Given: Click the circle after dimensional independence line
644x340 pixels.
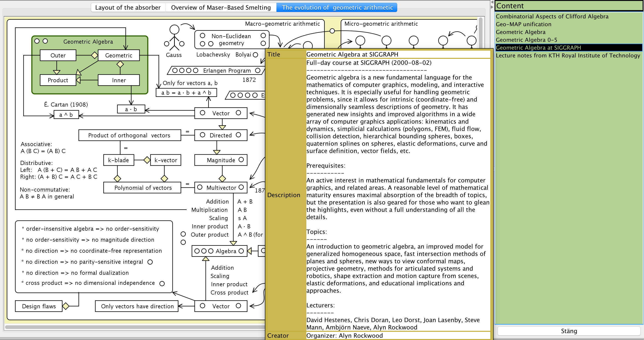Looking at the screenshot, I should click(x=162, y=283).
